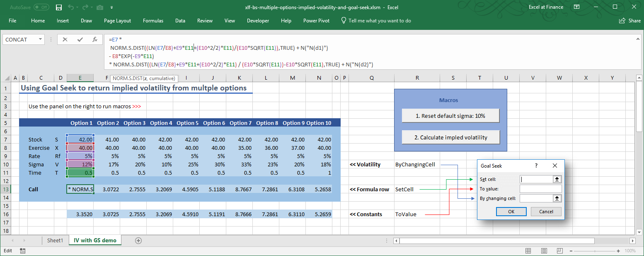Toggle the AutoSave switch
Viewport: 644px width, 256px height.
(x=41, y=7)
